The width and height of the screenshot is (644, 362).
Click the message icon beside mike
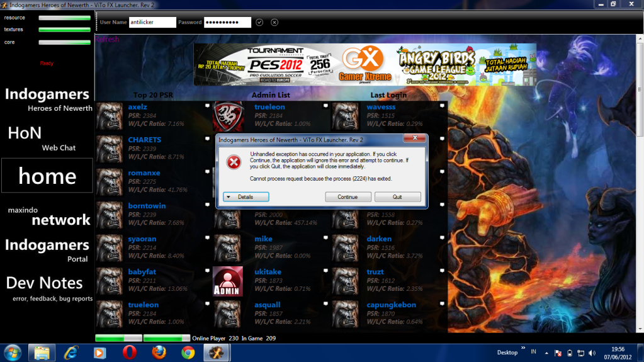pos(325,237)
